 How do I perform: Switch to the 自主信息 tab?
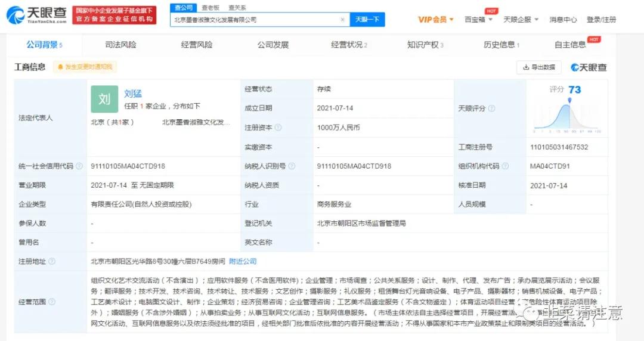pos(570,45)
